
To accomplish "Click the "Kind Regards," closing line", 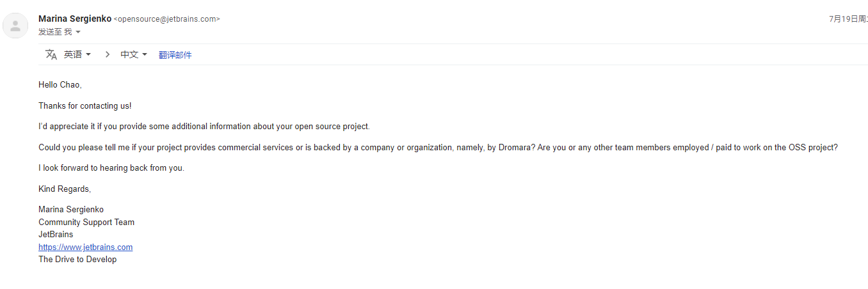I will [x=65, y=189].
